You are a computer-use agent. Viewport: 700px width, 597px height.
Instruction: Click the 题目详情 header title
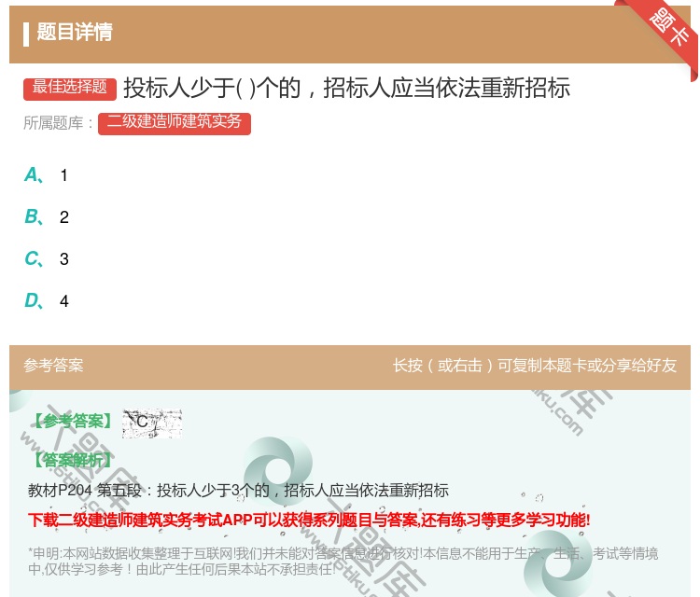75,32
